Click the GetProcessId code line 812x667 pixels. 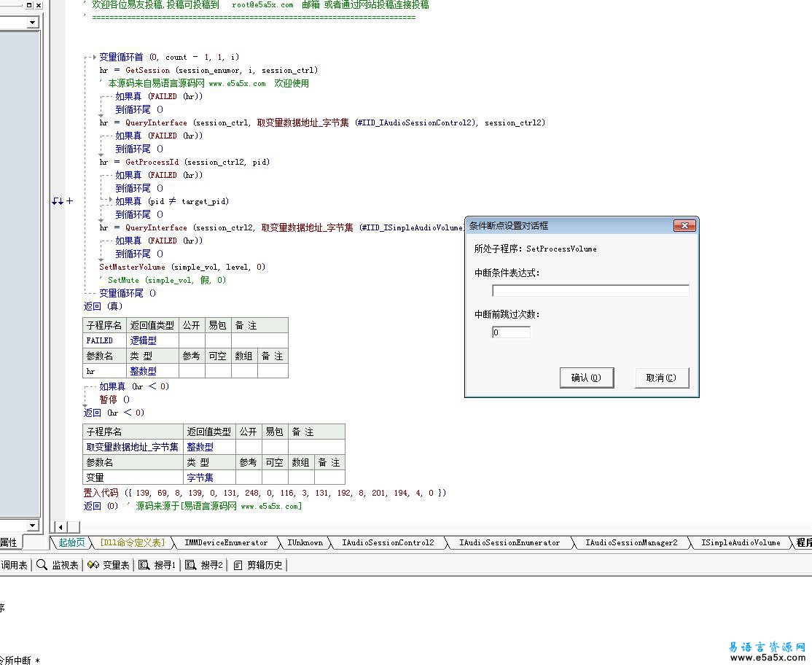click(x=184, y=162)
